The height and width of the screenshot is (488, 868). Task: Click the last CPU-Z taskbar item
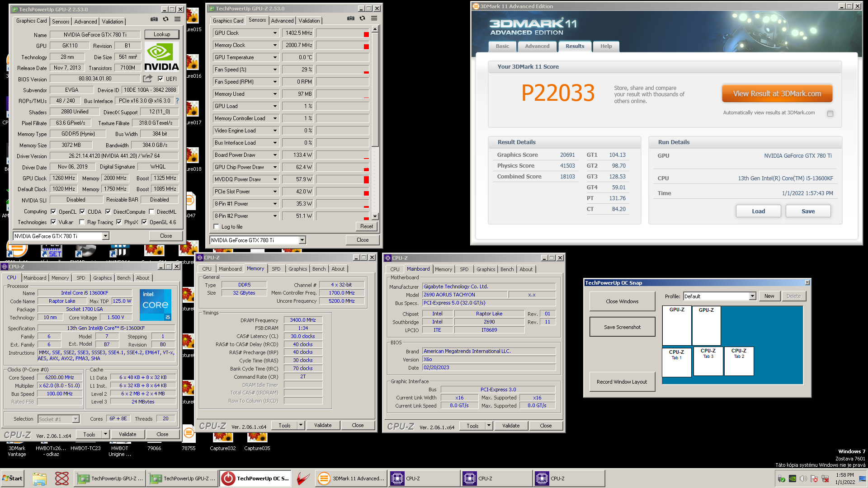[x=569, y=479]
